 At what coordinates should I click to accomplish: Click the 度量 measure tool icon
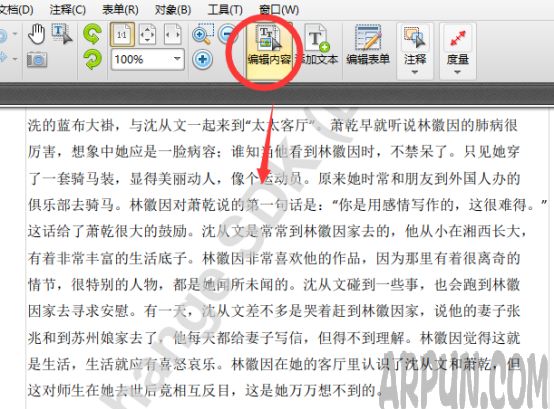[457, 37]
